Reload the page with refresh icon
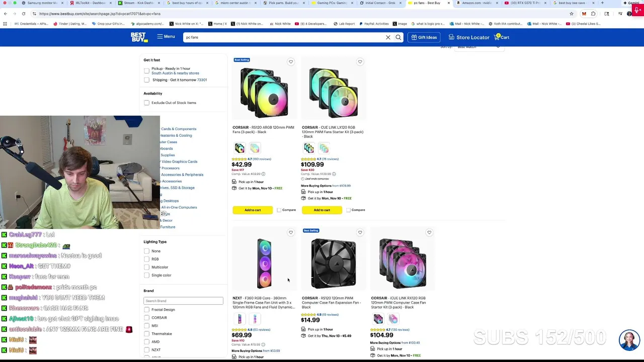The height and width of the screenshot is (362, 644). [24, 14]
